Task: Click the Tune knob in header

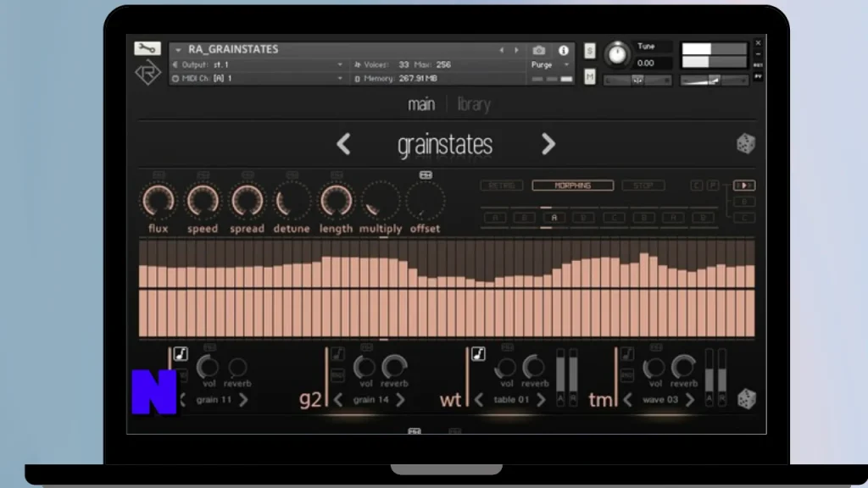Action: (617, 55)
